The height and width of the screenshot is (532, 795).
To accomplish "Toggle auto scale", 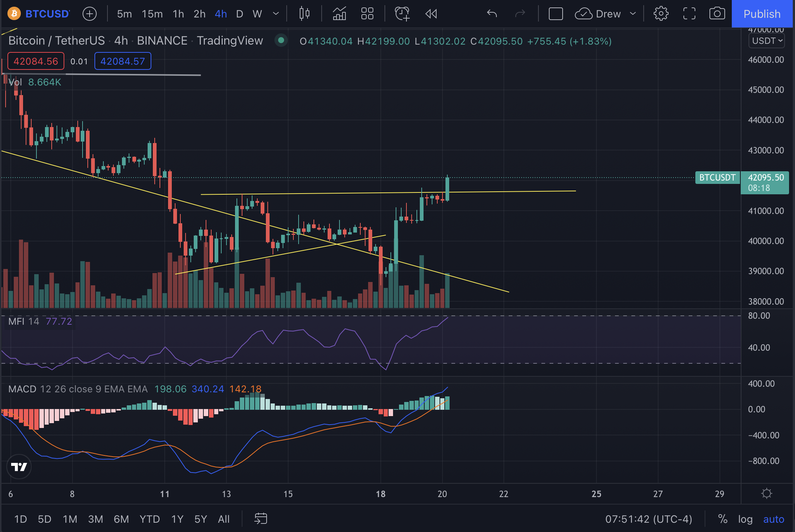I will coord(773,519).
